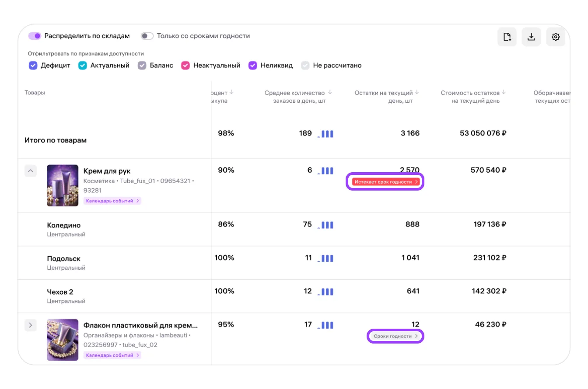Sort by stock cost column arrow
Viewport: 588px width, 389px height.
504,93
